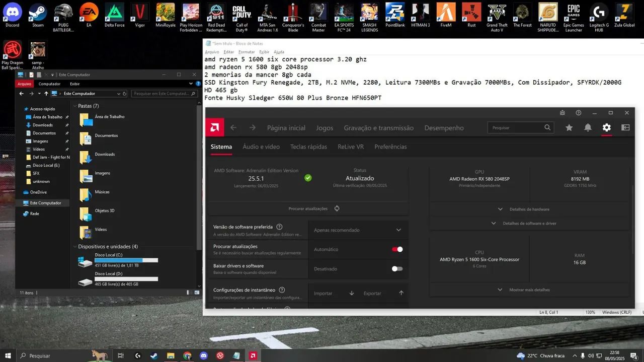Click the Windows Start button
The height and width of the screenshot is (362, 644).
point(8,355)
